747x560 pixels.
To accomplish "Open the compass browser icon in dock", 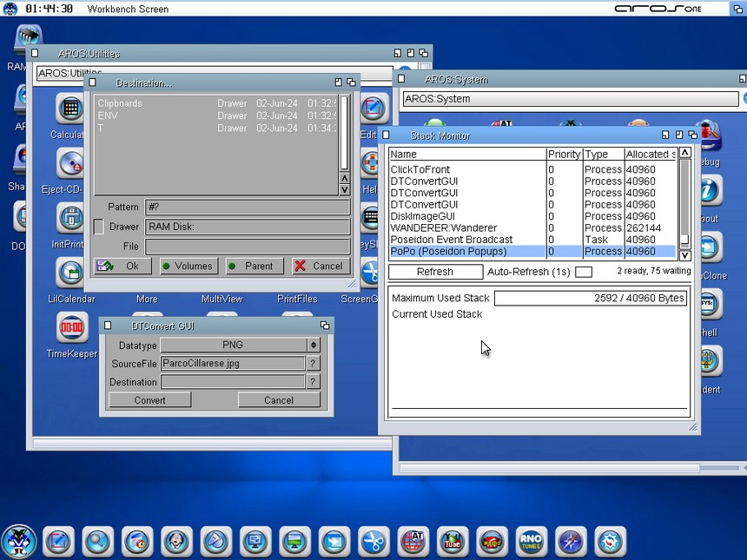I will [x=571, y=542].
